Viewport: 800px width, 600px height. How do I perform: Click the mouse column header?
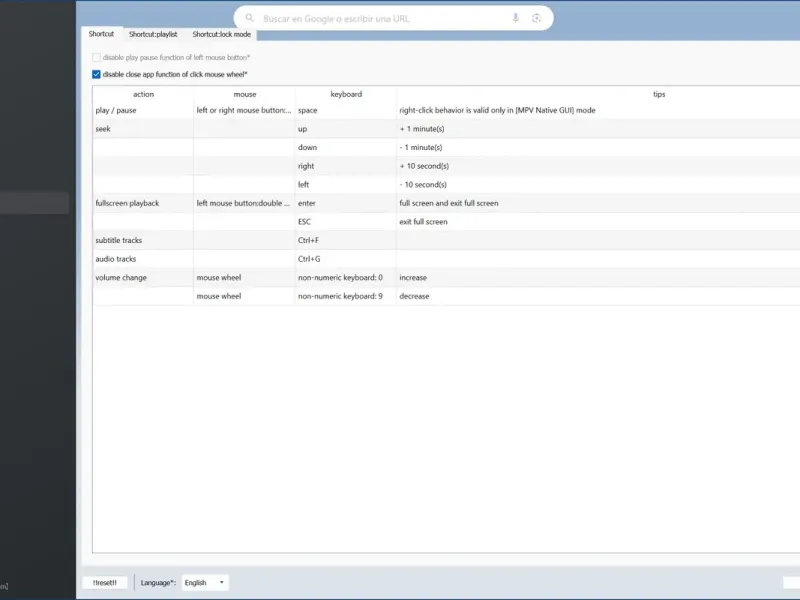(245, 94)
